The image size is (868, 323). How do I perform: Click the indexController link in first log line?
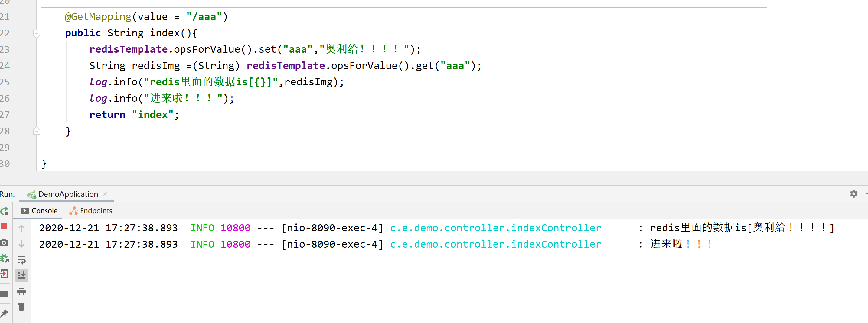click(x=495, y=228)
